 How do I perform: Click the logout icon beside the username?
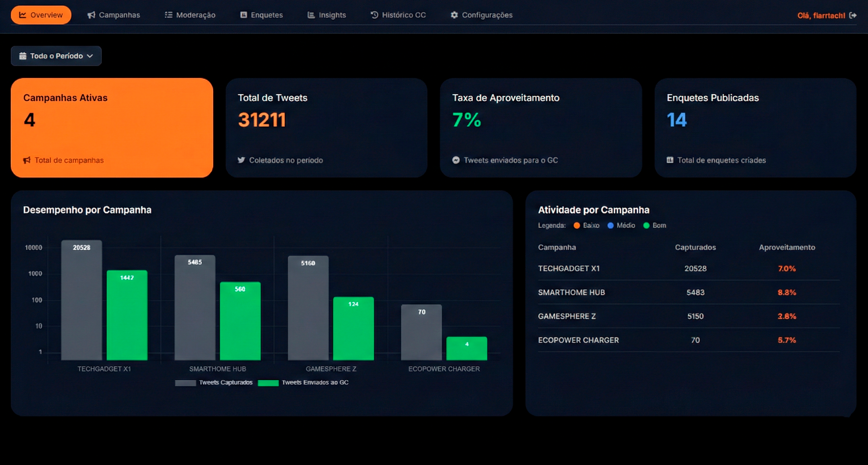(853, 15)
